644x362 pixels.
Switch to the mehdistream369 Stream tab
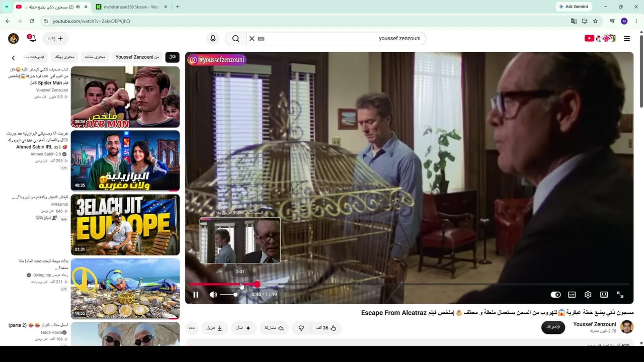[132, 7]
